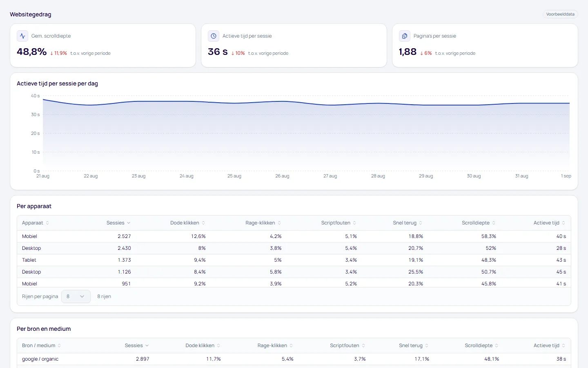This screenshot has width=588, height=368.
Task: Click the 26 aug label on chart axis
Action: [x=282, y=176]
